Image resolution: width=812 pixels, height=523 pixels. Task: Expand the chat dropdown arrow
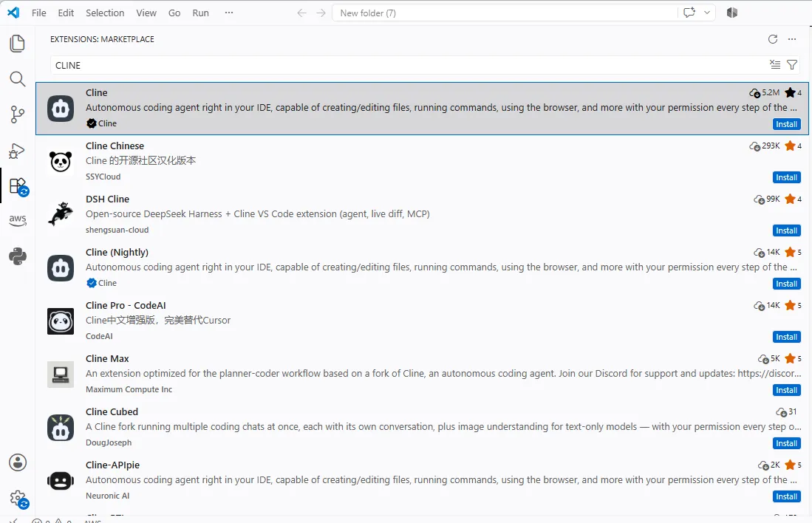[707, 13]
